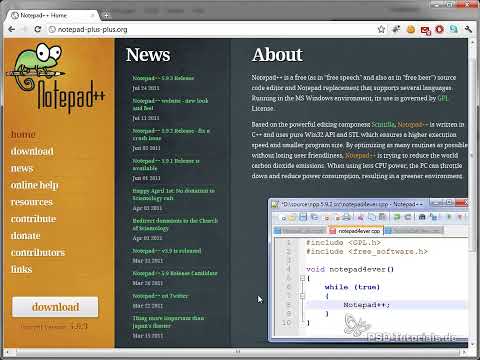
Task: Open Redirect donations to the Church news item
Action: pyautogui.click(x=175, y=224)
